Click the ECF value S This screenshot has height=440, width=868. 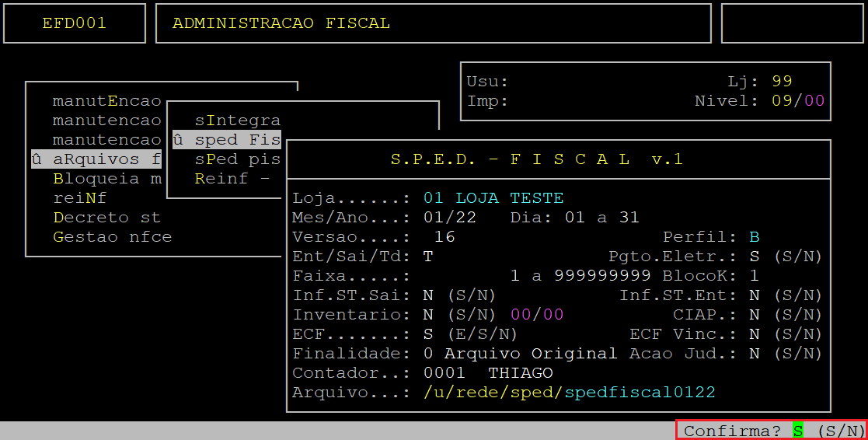pyautogui.click(x=428, y=333)
